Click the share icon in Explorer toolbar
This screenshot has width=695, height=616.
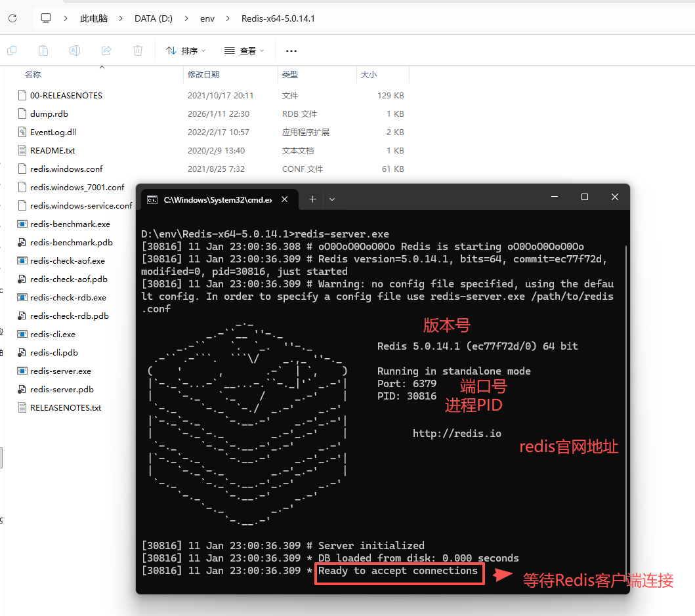click(x=106, y=51)
